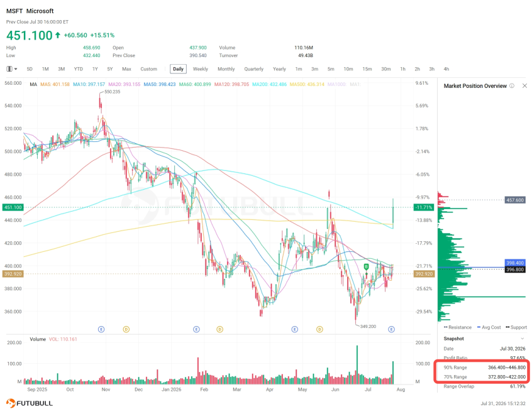Click the December dividend D marker
Viewport: 532px width, 414px height.
point(126,329)
